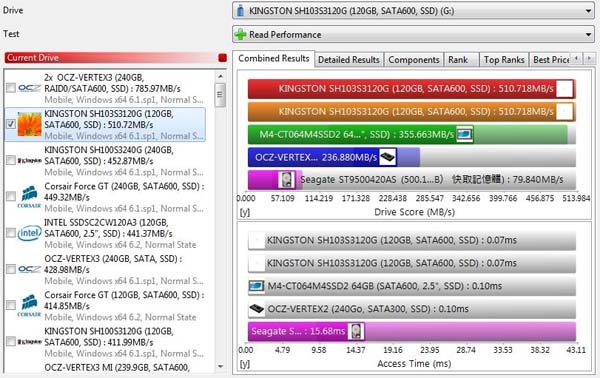Click the drive list scroll up arrow
This screenshot has height=378, width=600.
tap(220, 77)
